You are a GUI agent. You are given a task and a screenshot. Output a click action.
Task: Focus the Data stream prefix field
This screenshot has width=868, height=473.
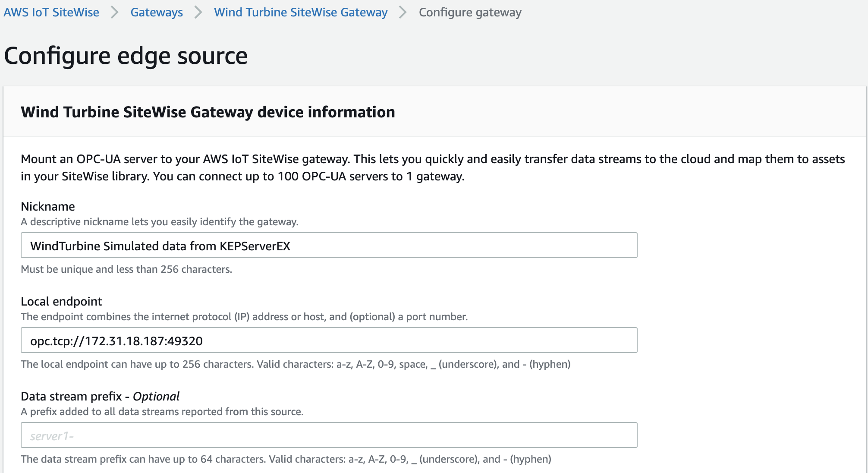point(329,435)
